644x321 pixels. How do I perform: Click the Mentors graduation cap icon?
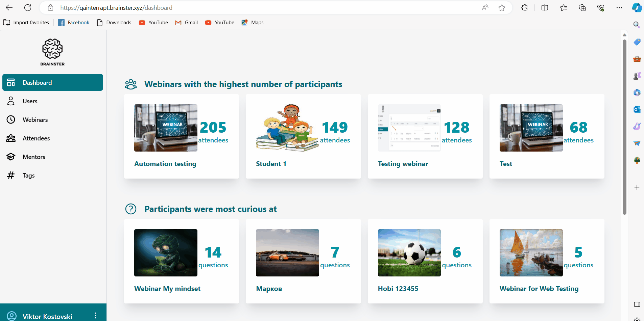11,157
